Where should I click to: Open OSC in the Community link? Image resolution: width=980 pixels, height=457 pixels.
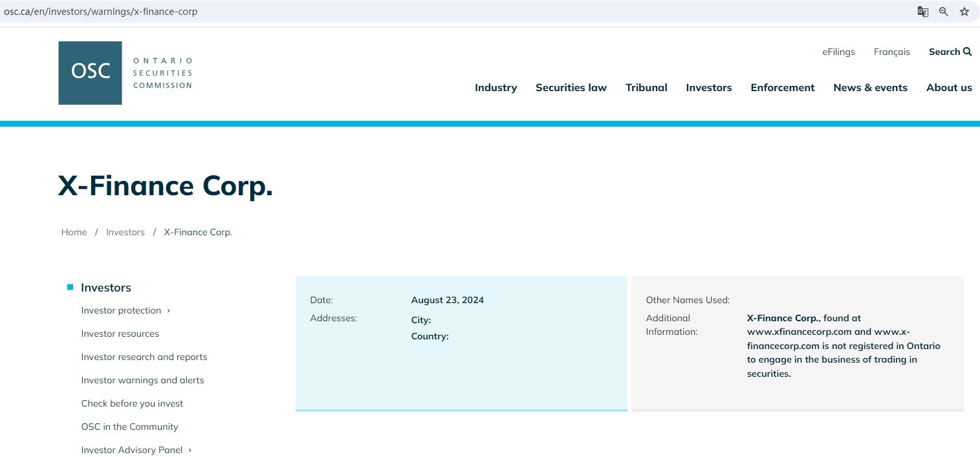click(x=129, y=427)
